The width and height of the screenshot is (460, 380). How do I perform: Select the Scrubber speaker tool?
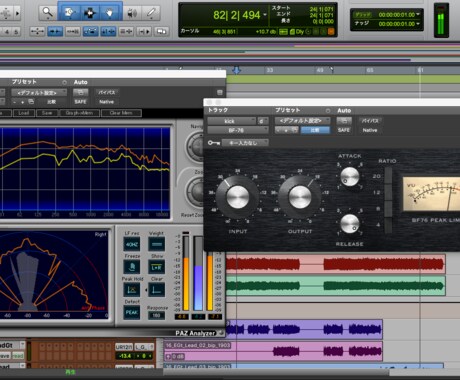click(x=132, y=13)
